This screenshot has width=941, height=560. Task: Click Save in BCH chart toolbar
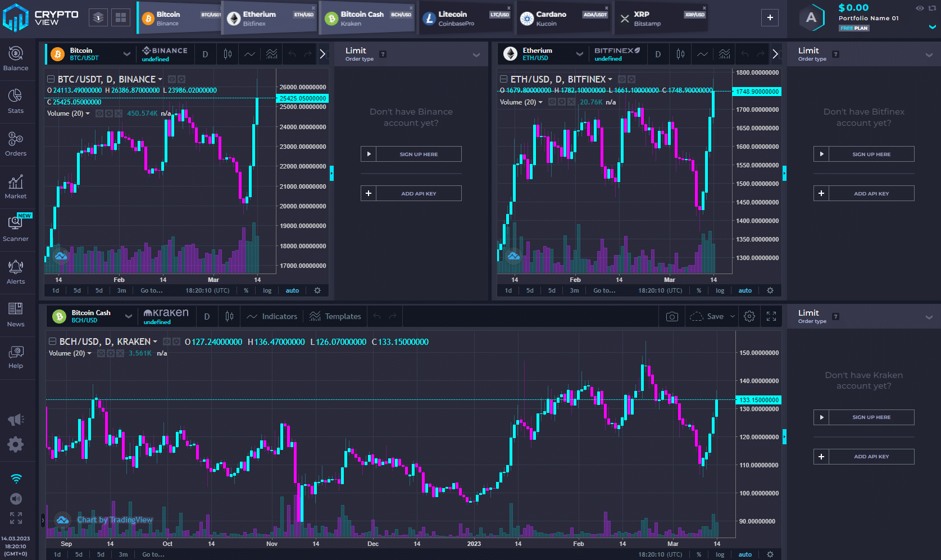click(x=707, y=316)
